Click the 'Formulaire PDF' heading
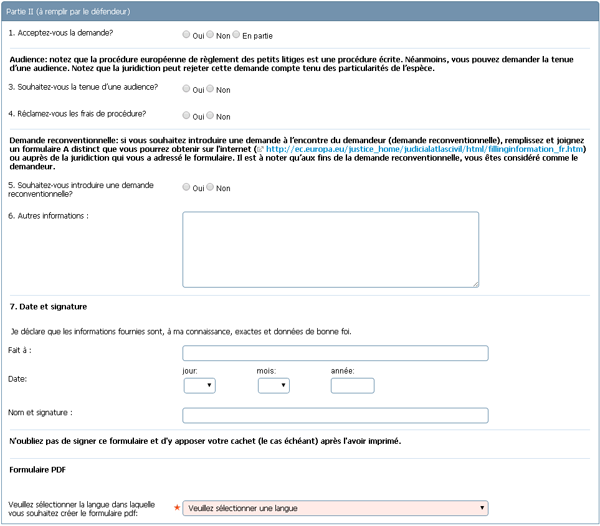 [x=38, y=470]
